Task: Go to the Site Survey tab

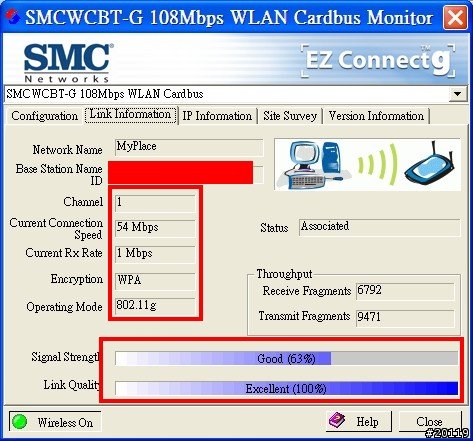Action: pyautogui.click(x=290, y=116)
